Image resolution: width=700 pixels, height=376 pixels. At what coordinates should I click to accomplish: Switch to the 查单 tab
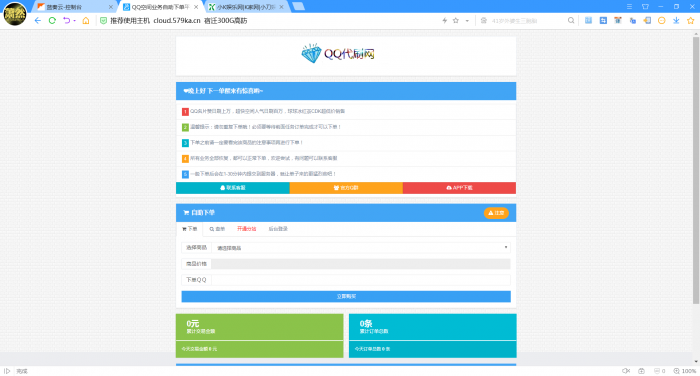click(x=217, y=229)
